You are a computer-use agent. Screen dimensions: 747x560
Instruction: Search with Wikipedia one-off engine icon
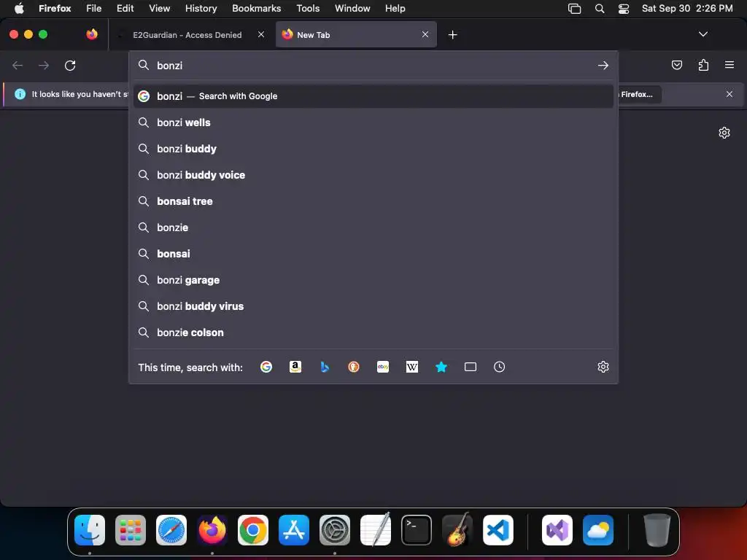[x=412, y=367]
